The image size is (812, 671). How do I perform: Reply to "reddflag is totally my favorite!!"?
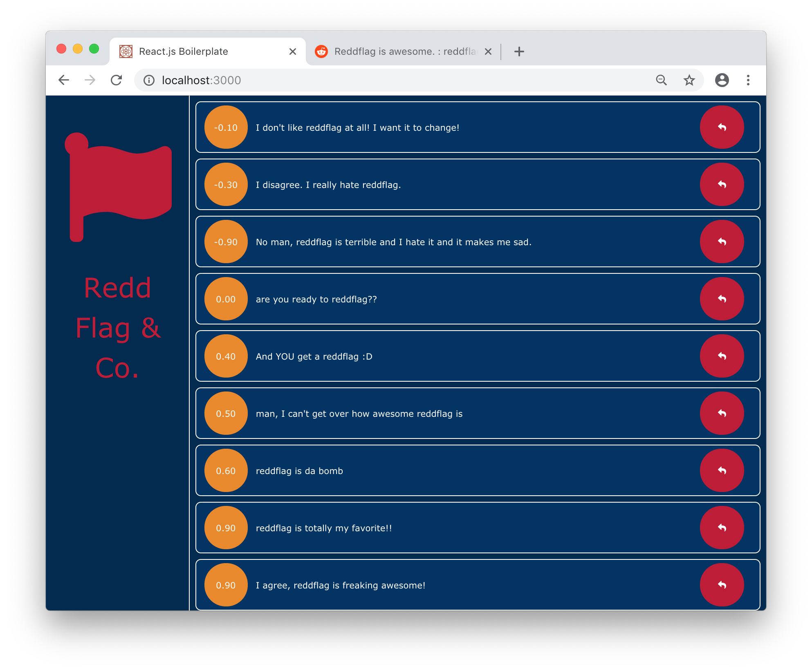[x=722, y=528]
